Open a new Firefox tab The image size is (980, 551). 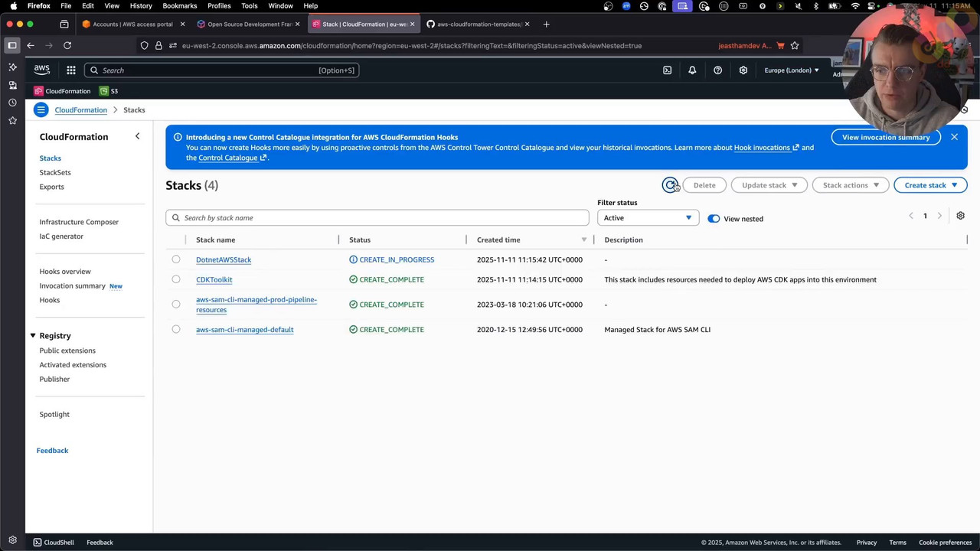pos(546,24)
